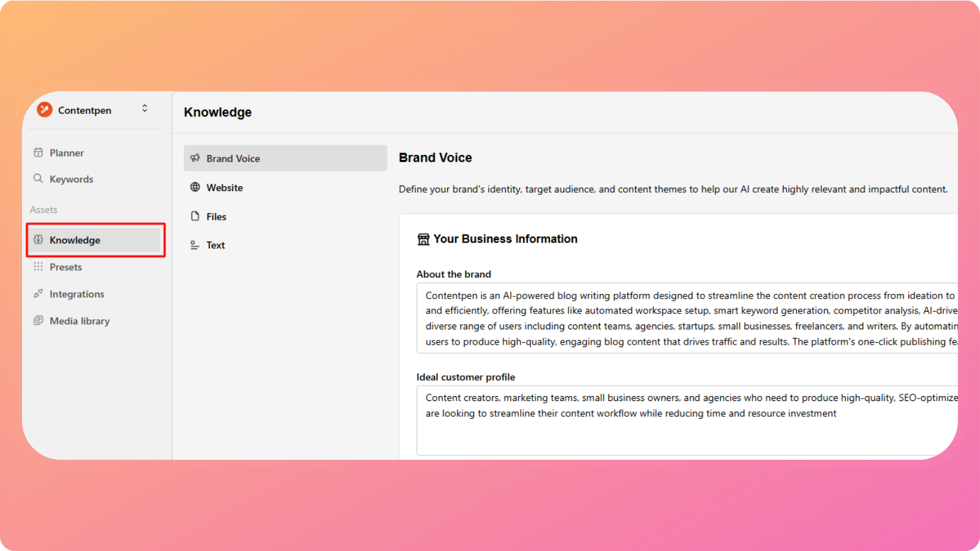Switch to the Website knowledge tab
This screenshot has height=551, width=980.
(225, 188)
